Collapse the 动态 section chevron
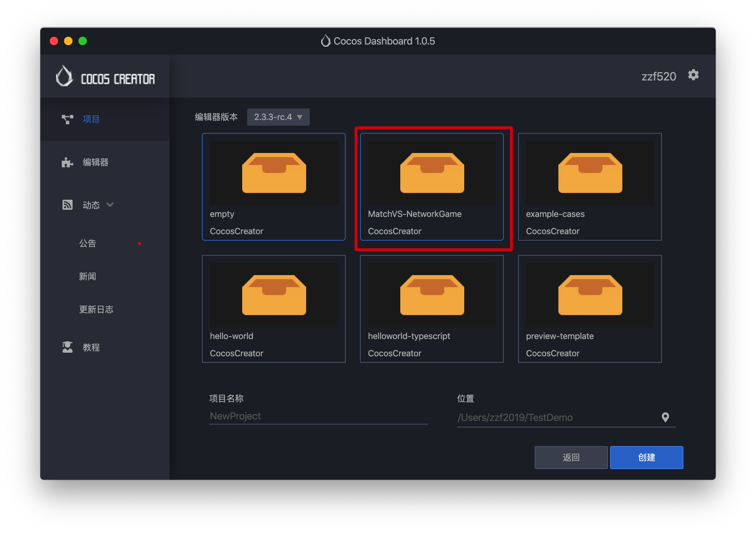The height and width of the screenshot is (533, 756). coord(110,205)
